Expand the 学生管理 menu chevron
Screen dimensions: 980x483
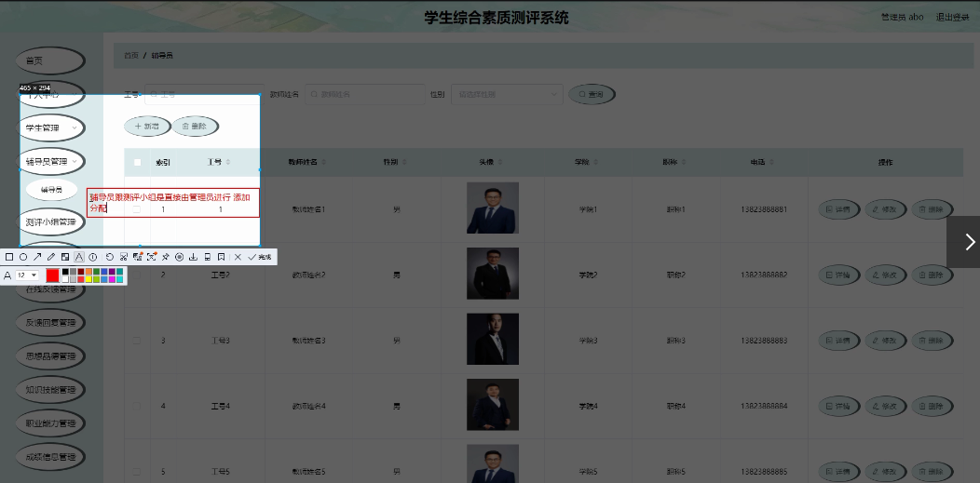tap(75, 127)
